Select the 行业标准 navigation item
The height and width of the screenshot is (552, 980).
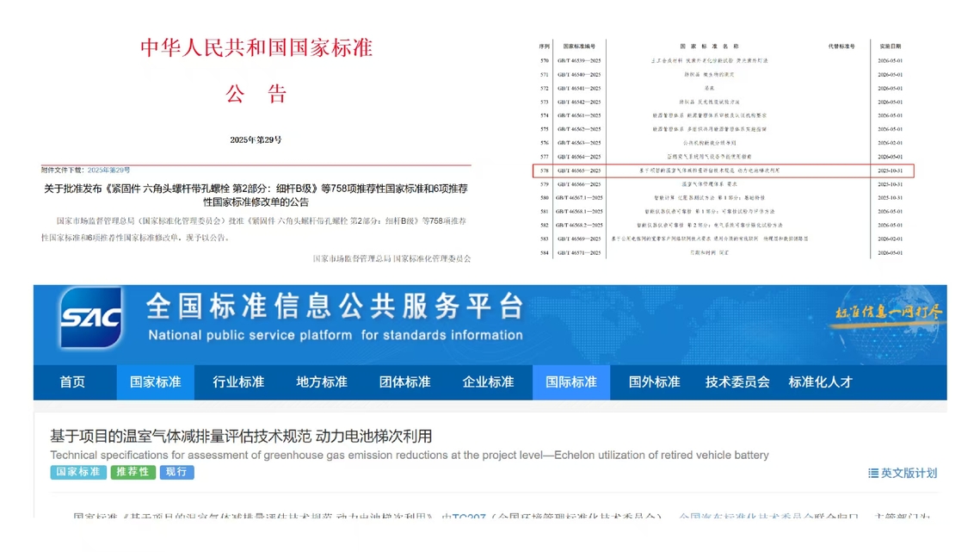coord(238,382)
